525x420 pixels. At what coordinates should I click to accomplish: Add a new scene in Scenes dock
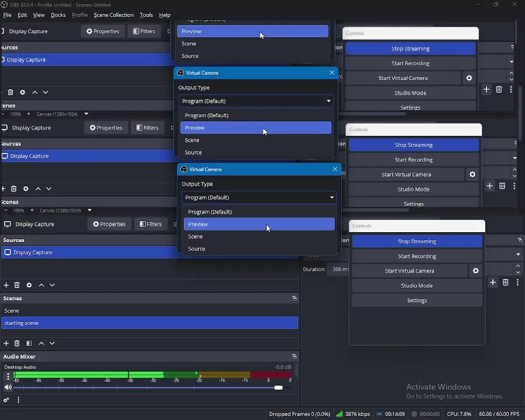[6, 344]
